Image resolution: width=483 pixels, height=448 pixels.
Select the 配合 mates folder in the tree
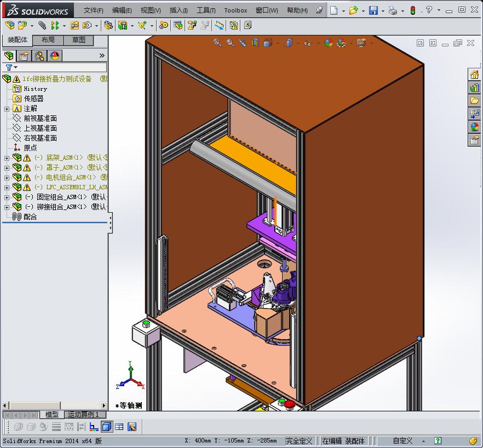tap(30, 217)
